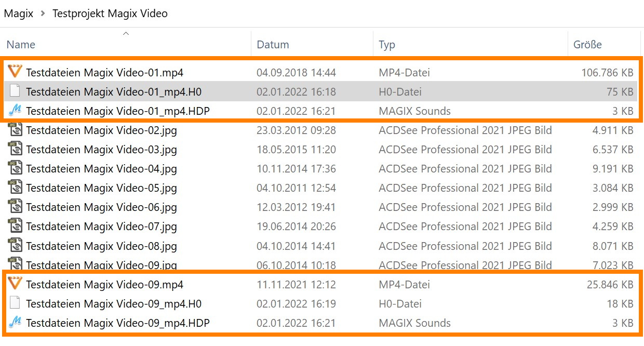The width and height of the screenshot is (644, 346).
Task: Click the JPEG icon of Video-03.jpg
Action: (x=15, y=149)
